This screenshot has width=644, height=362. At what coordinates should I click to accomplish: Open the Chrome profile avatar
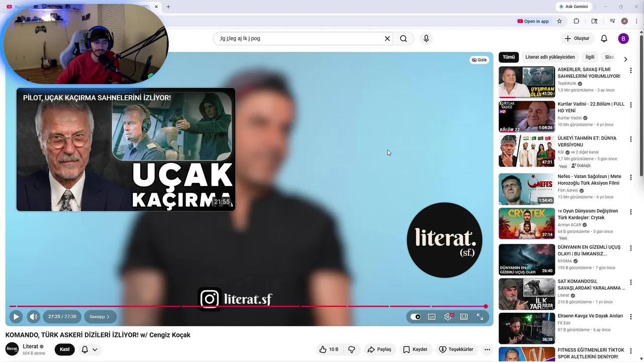coord(624,21)
